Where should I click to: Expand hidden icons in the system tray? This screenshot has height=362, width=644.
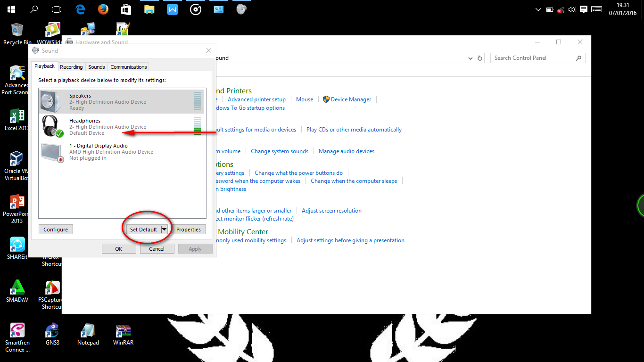(538, 8)
